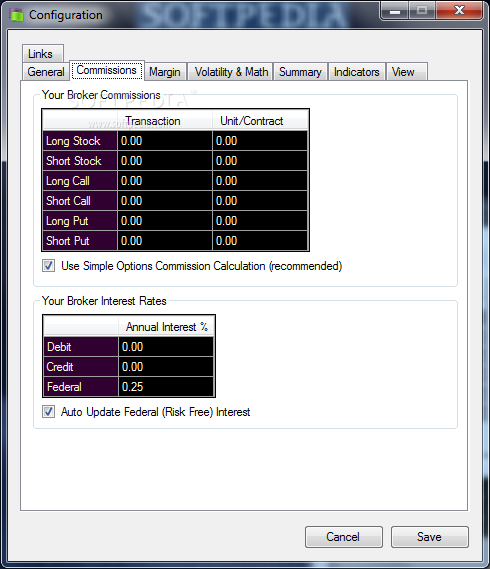Open the Links tab

(43, 54)
